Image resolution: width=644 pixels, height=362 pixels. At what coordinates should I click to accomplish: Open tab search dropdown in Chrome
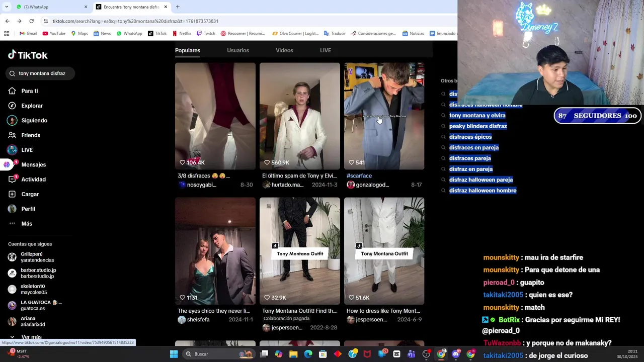pyautogui.click(x=7, y=7)
